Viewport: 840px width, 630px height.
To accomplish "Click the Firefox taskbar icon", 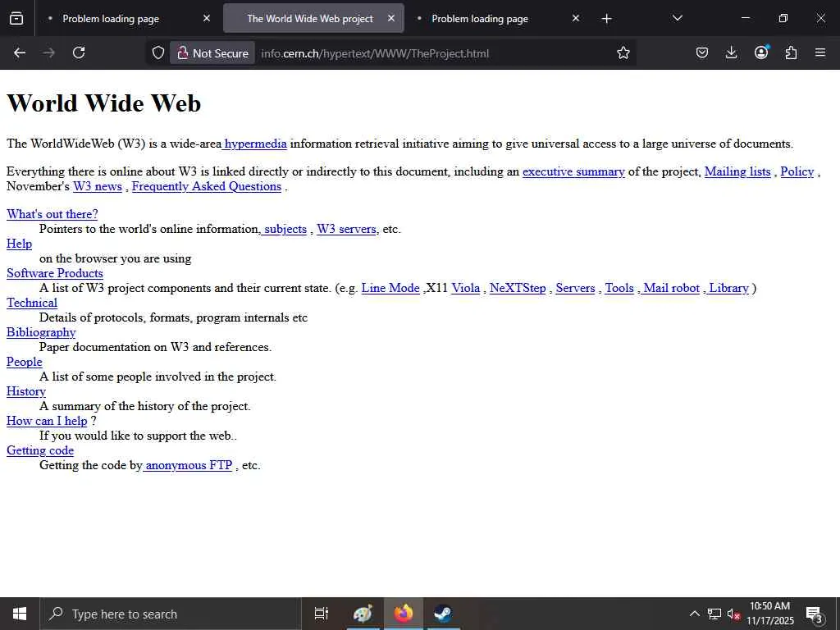I will pos(404,614).
